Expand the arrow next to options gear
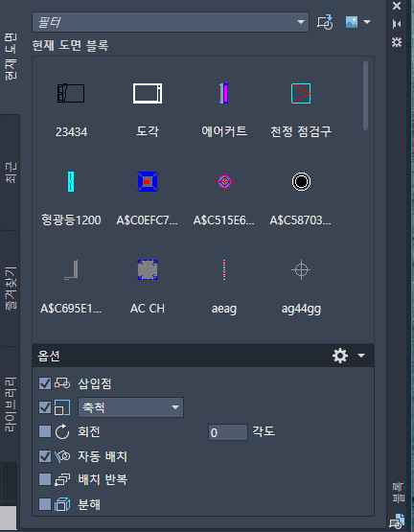Viewport: 414px width, 532px height. pyautogui.click(x=361, y=356)
